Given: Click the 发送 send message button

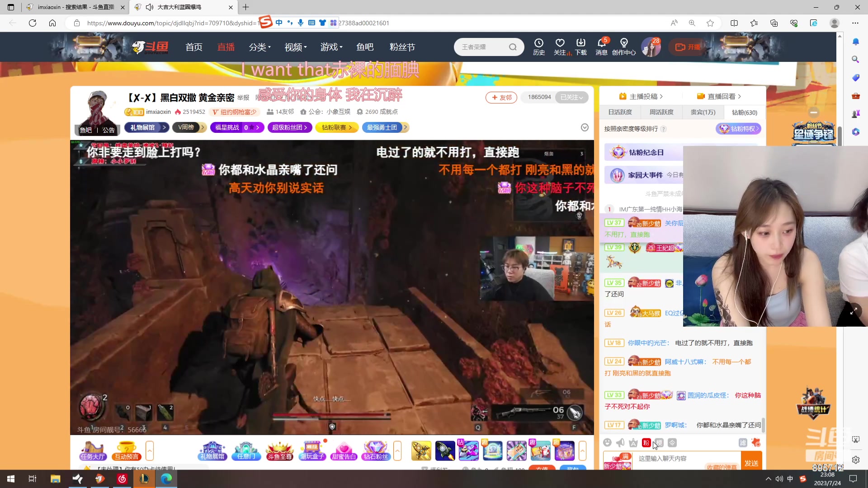Looking at the screenshot, I should 752,463.
